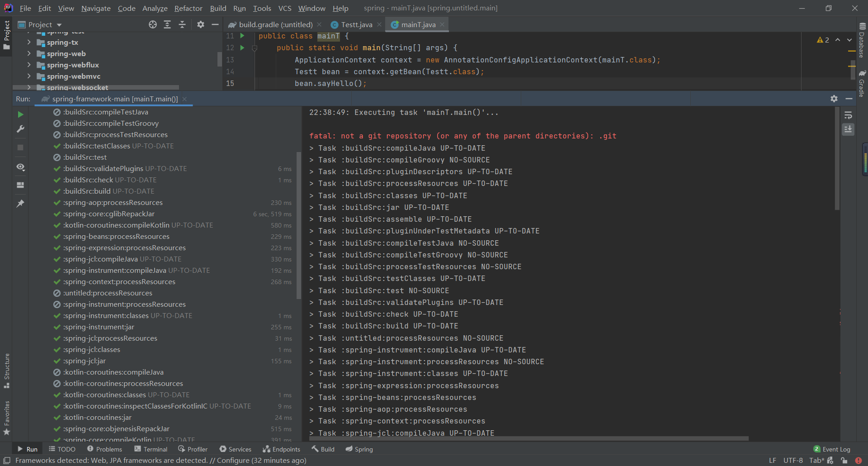This screenshot has width=868, height=466.
Task: Open the Refactor menu
Action: pyautogui.click(x=188, y=8)
